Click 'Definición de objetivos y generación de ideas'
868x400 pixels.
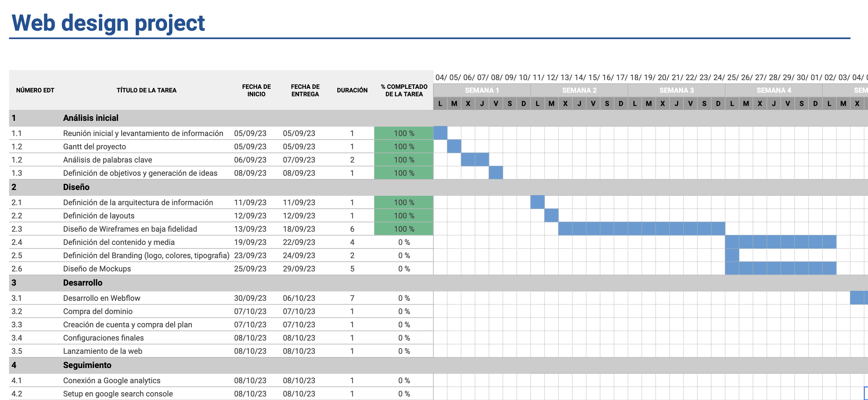[x=140, y=173]
